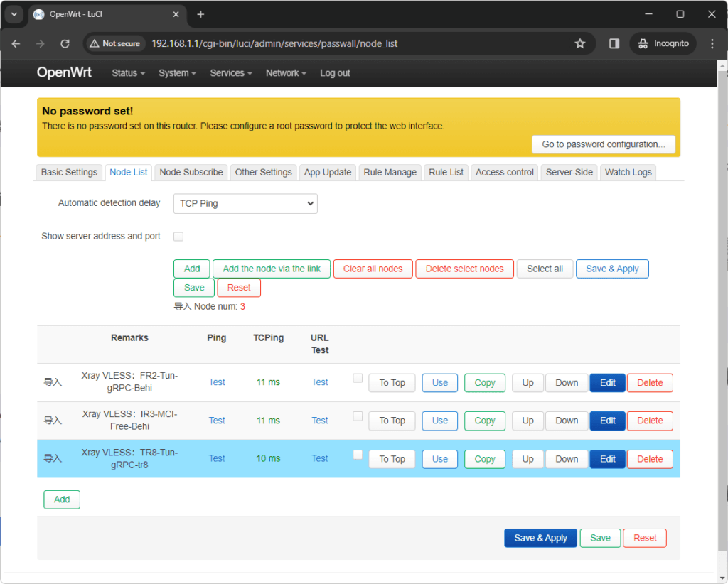Open the System dropdown menu
The height and width of the screenshot is (584, 728).
[x=177, y=73]
